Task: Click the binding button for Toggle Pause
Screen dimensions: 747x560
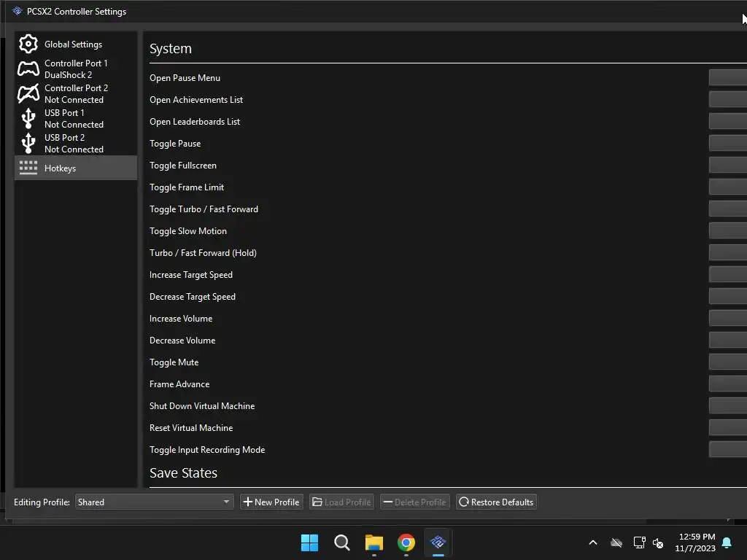Action: click(728, 143)
